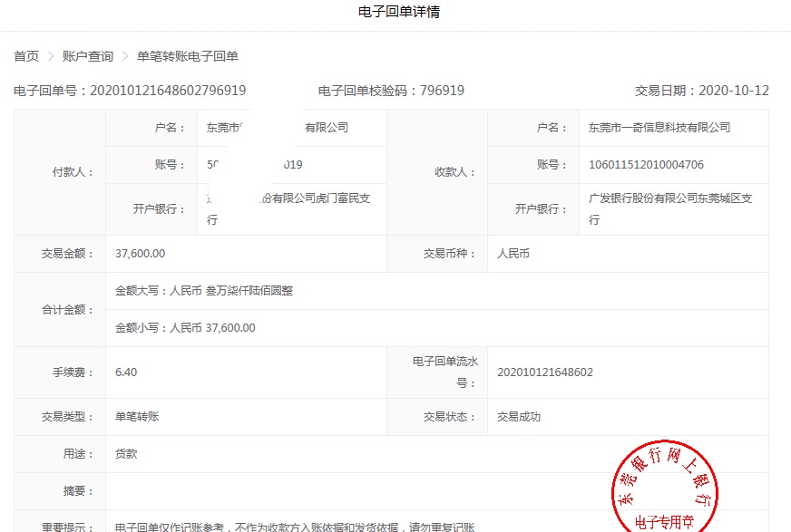Click the 合计金额 row label
The image size is (791, 532).
point(68,309)
